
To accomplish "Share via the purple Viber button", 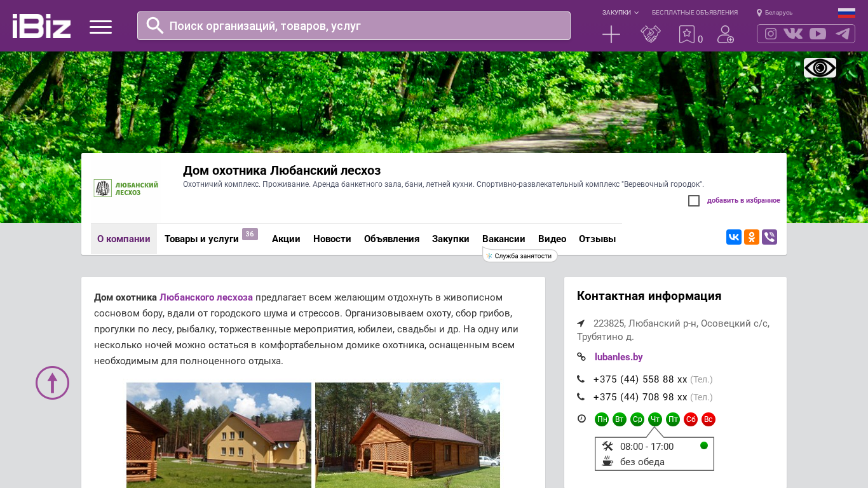I will 770,237.
